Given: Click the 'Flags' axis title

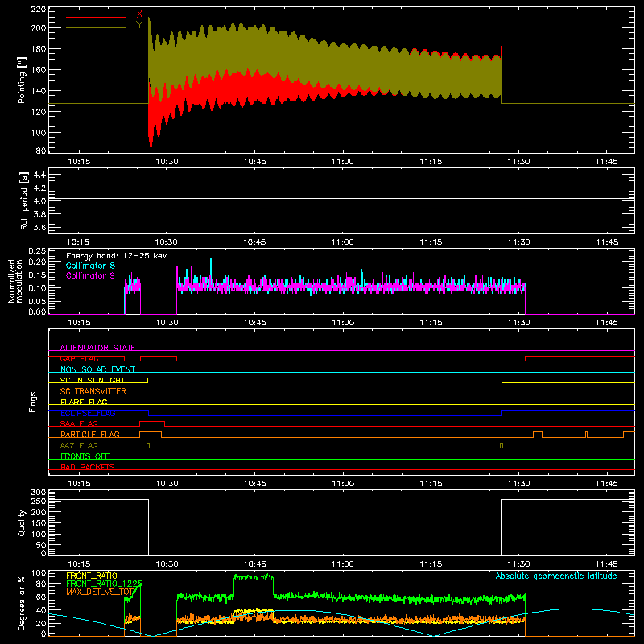Looking at the screenshot, I should (x=33, y=402).
